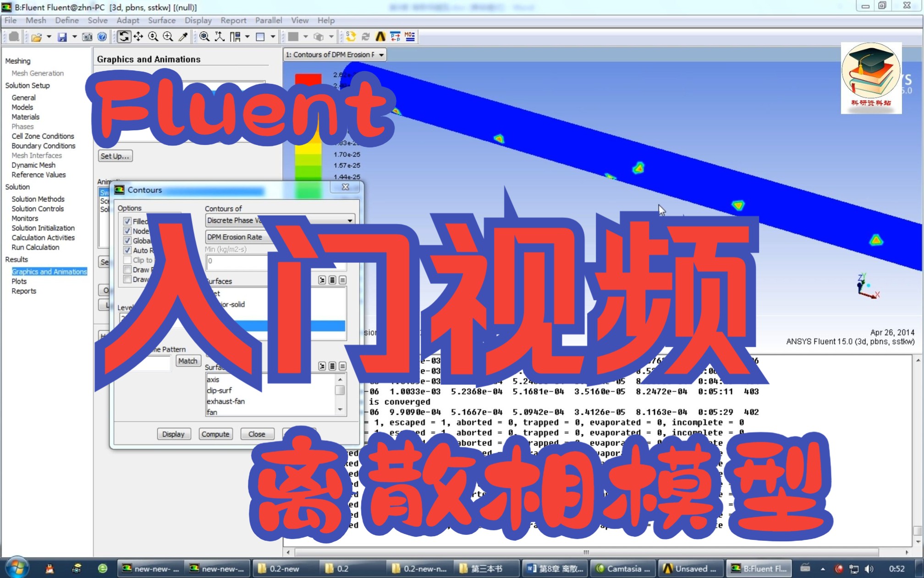924x578 pixels.
Task: Open the Contours of Discrete Phase dropdown
Action: pyautogui.click(x=350, y=220)
